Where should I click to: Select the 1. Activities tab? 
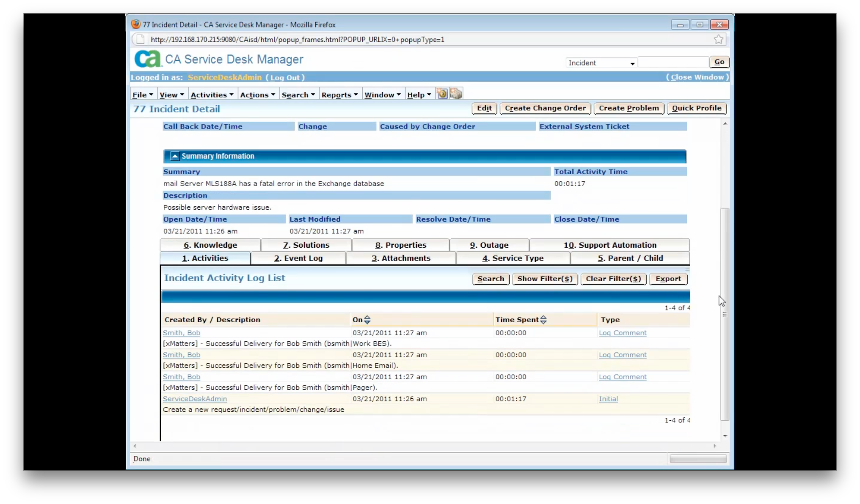coord(205,258)
